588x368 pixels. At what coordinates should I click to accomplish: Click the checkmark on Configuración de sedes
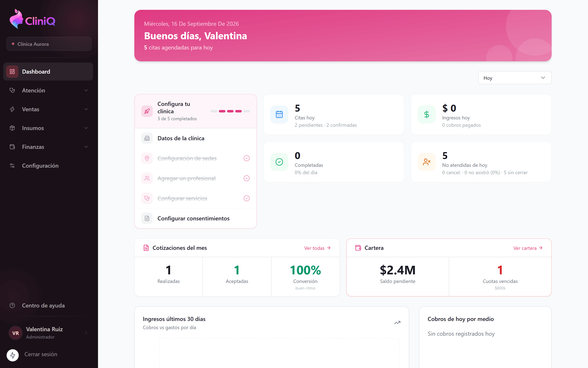[247, 158]
